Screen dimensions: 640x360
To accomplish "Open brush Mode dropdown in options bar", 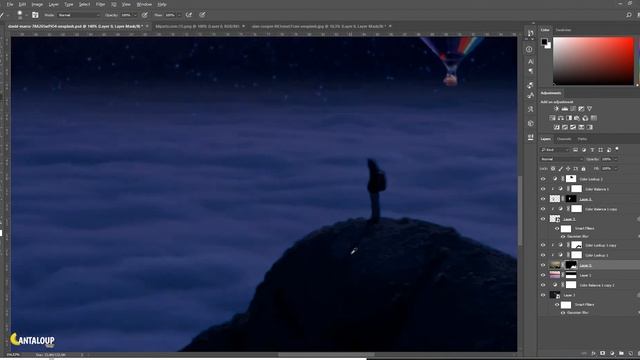I will (78, 15).
